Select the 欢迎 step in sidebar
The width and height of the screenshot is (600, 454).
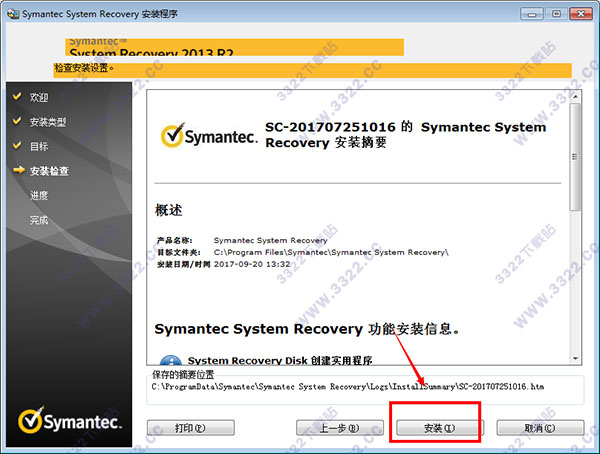pyautogui.click(x=39, y=97)
